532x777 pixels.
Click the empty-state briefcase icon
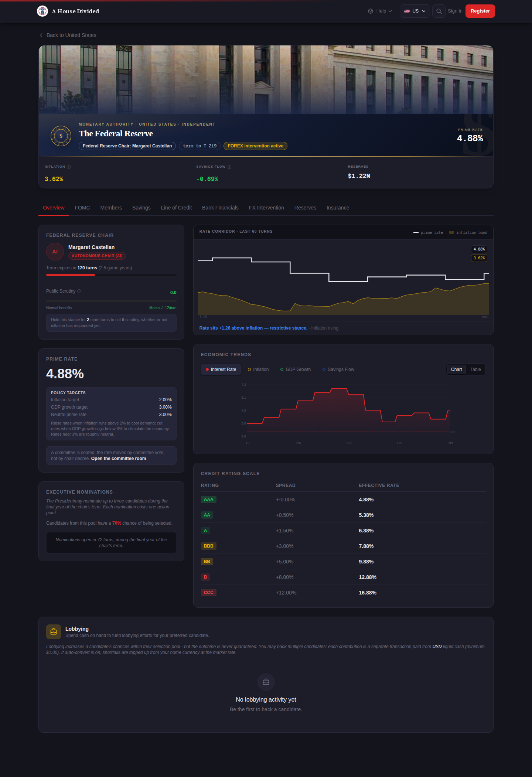click(266, 682)
